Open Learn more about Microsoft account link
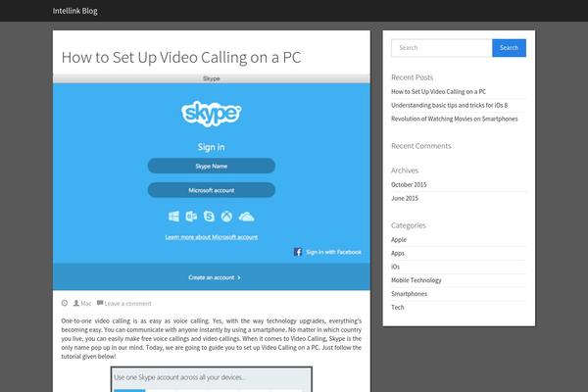Viewport: 588px width, 392px height. (212, 237)
